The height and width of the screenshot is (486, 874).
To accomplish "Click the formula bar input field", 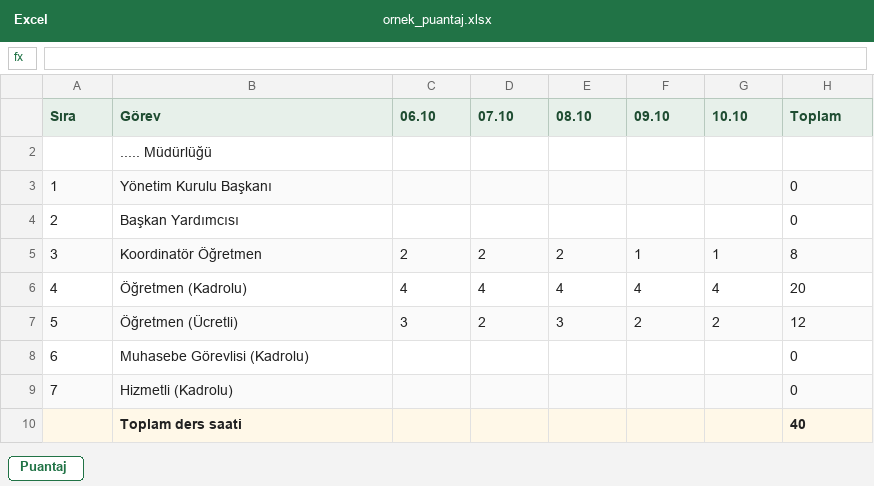I will pos(455,59).
